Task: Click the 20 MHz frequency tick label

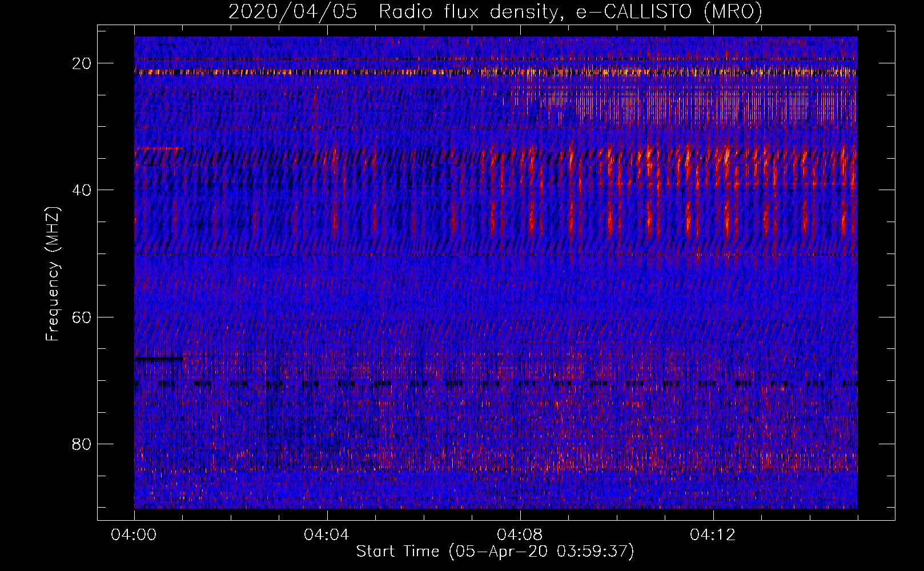Action: click(x=82, y=63)
